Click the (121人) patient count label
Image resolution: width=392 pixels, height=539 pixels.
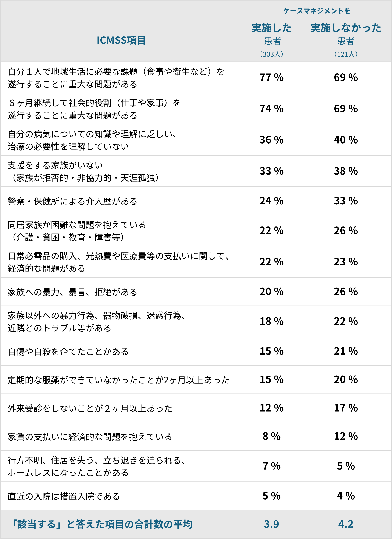pyautogui.click(x=346, y=54)
